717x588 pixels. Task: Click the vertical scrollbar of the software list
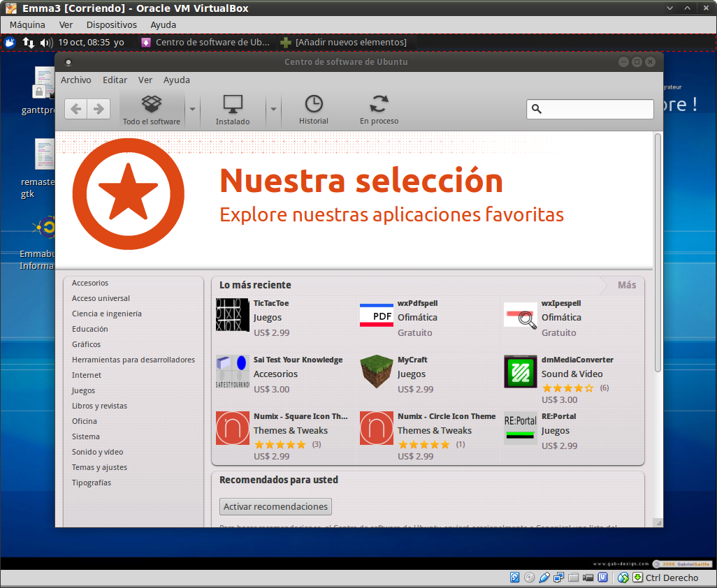pyautogui.click(x=658, y=251)
